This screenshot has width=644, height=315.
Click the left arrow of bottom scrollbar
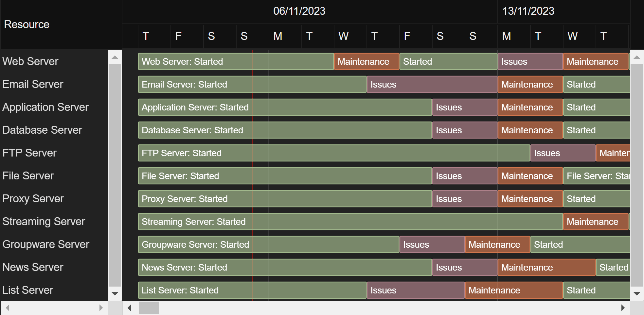point(129,307)
